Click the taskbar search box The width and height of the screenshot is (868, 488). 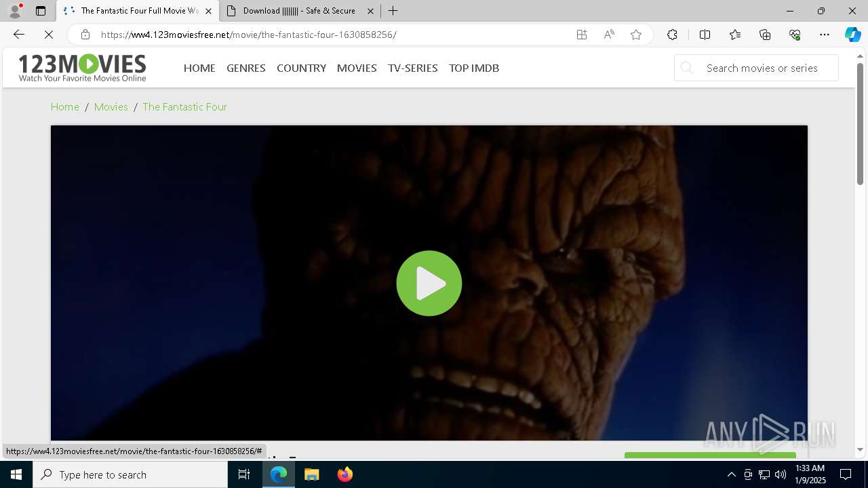point(130,474)
